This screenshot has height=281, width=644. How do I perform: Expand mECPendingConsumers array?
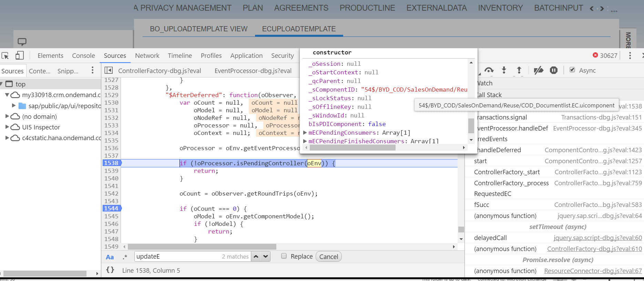(x=305, y=133)
